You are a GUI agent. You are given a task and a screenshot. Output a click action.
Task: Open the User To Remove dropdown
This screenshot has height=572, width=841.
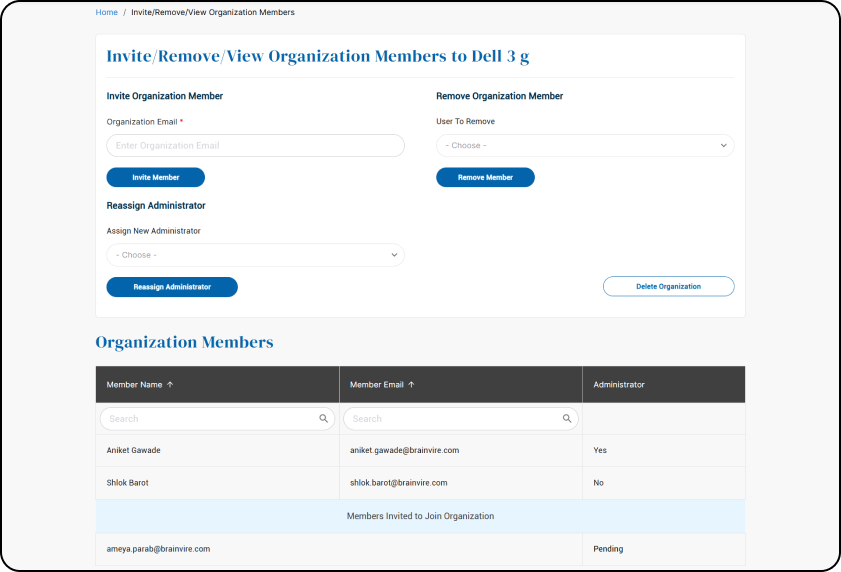click(x=585, y=145)
